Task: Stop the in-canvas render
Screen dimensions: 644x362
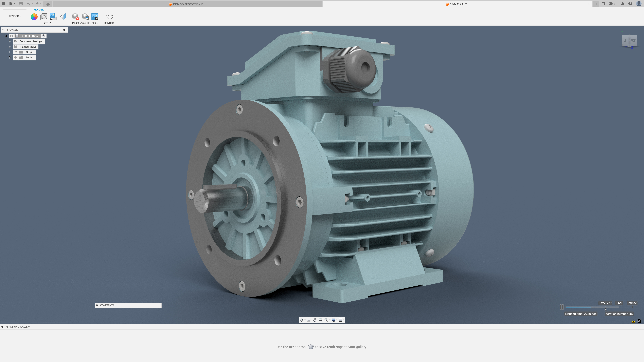Action: coord(75,17)
